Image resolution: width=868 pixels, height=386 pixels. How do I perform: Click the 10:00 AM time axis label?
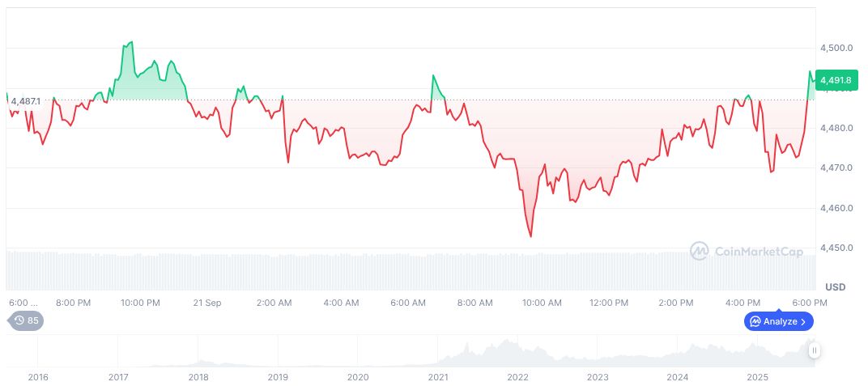tap(542, 303)
